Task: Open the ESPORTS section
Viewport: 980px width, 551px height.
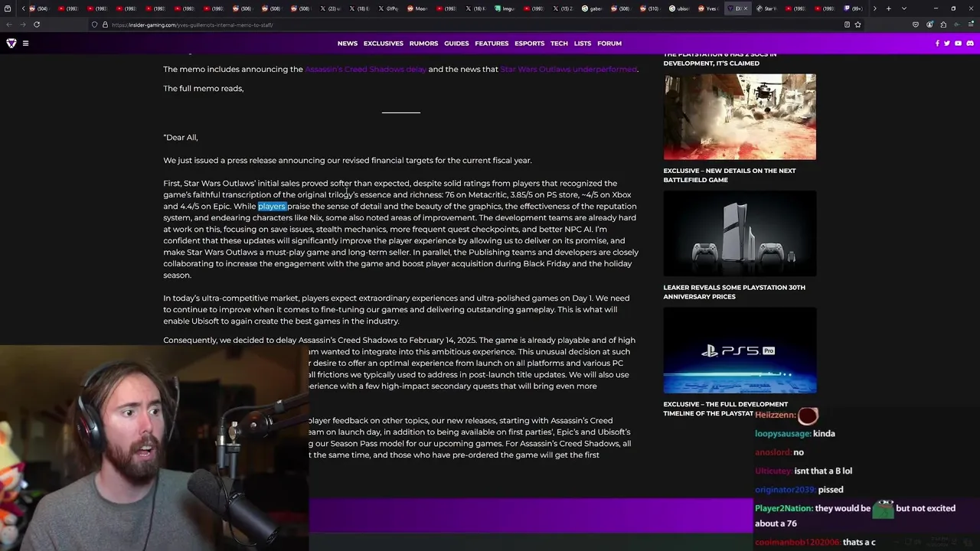Action: (x=529, y=44)
